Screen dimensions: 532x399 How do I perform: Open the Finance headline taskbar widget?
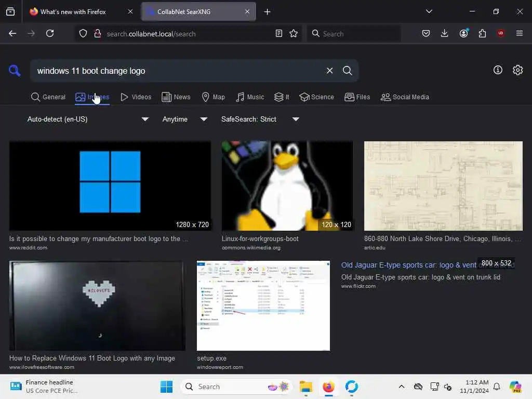coord(44,387)
